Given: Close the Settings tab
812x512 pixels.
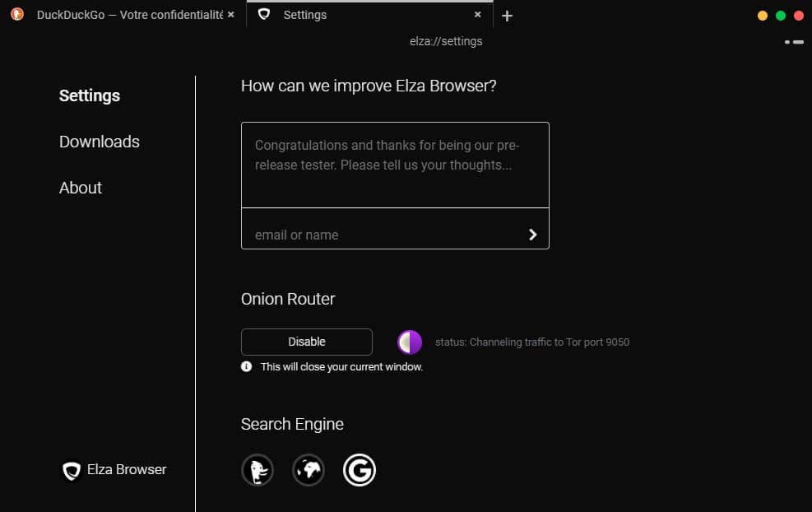Looking at the screenshot, I should tap(477, 15).
